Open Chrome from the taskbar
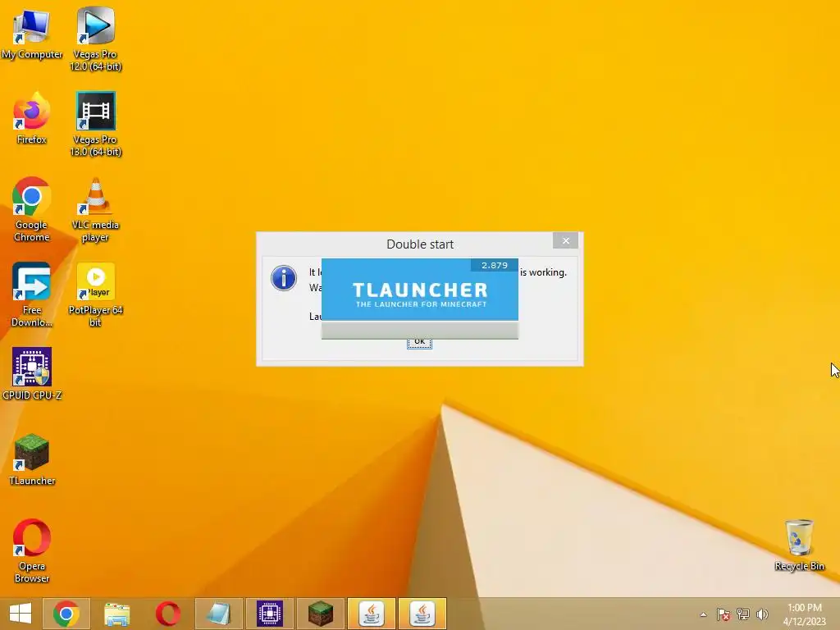Image resolution: width=840 pixels, height=630 pixels. click(66, 614)
